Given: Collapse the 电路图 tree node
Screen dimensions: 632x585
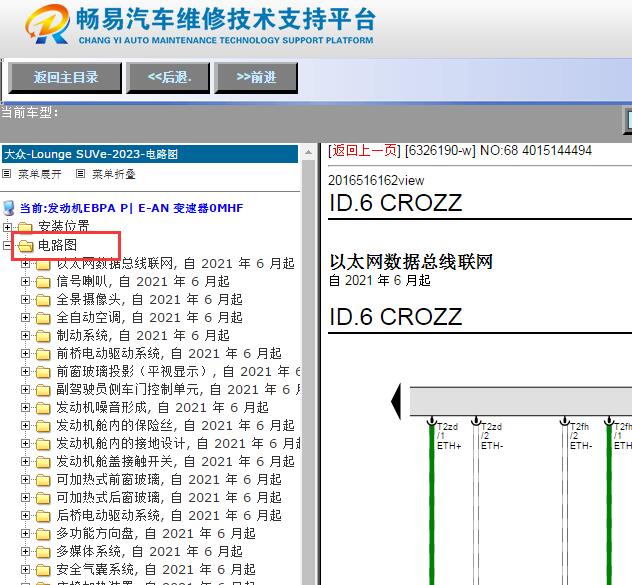Looking at the screenshot, I should point(7,245).
